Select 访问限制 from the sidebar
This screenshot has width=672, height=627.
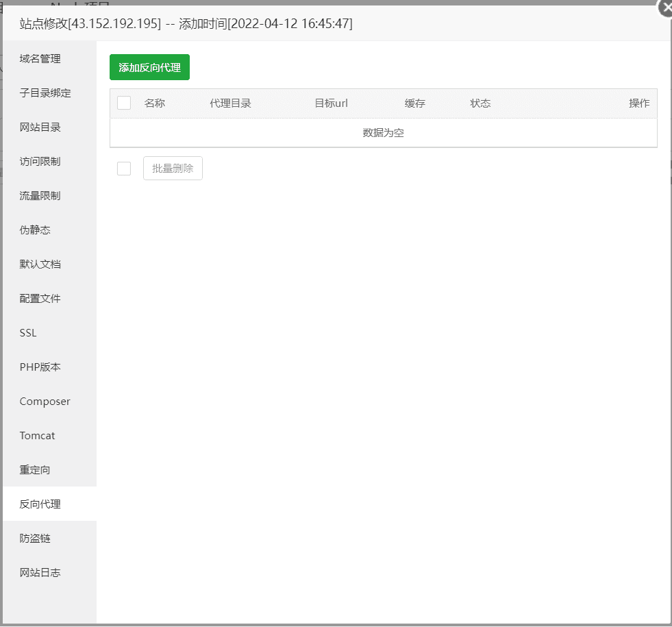(40, 161)
